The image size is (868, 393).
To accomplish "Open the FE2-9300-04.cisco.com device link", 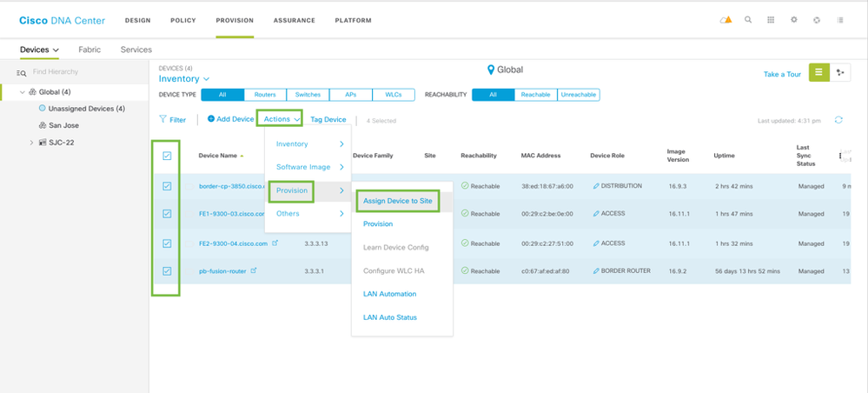I will 233,243.
